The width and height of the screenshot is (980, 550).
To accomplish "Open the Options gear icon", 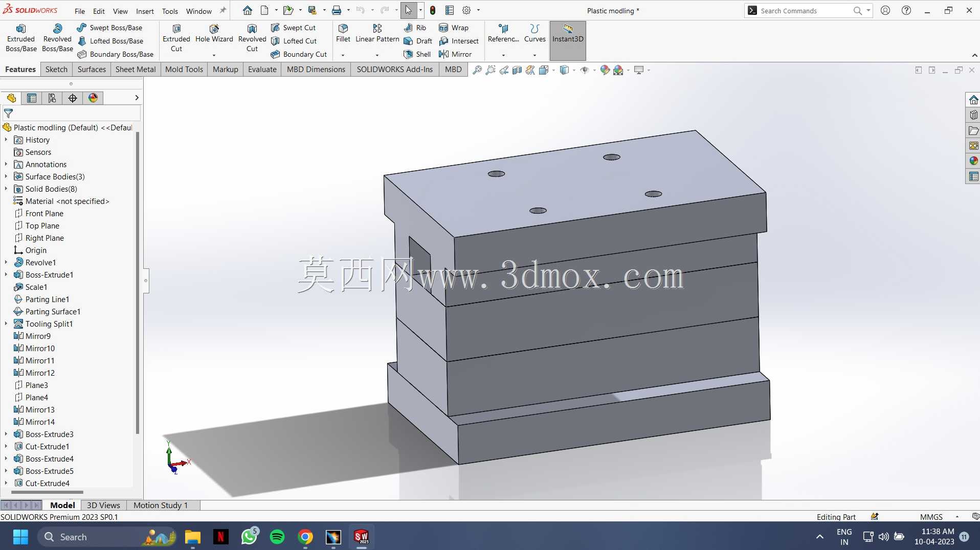I will tap(466, 10).
